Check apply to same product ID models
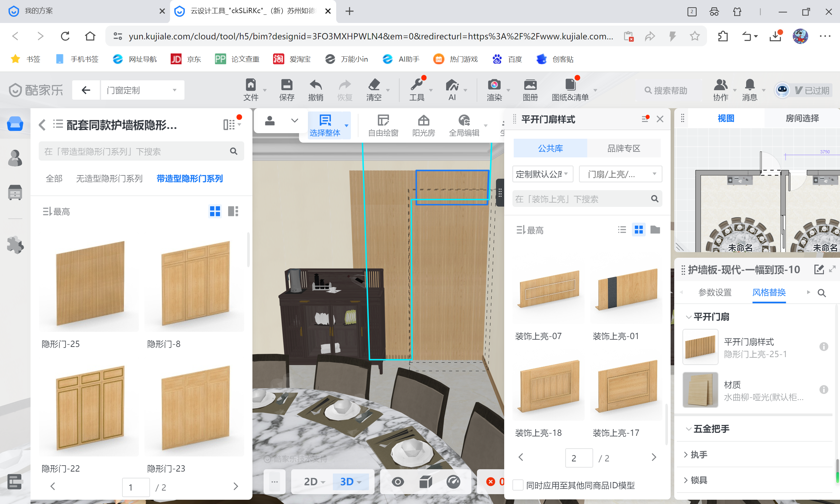 click(518, 485)
